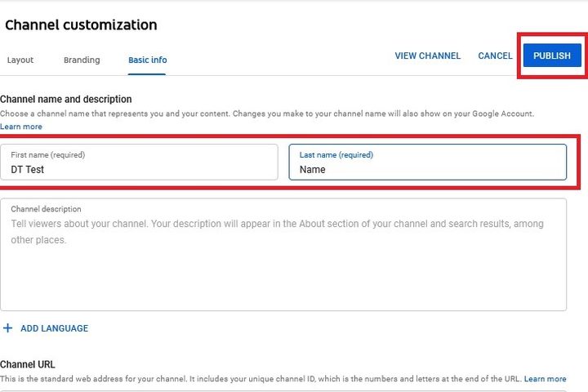Image resolution: width=588 pixels, height=392 pixels.
Task: Click the plus icon beside ADD LANGUAGE
Action: pyautogui.click(x=7, y=328)
